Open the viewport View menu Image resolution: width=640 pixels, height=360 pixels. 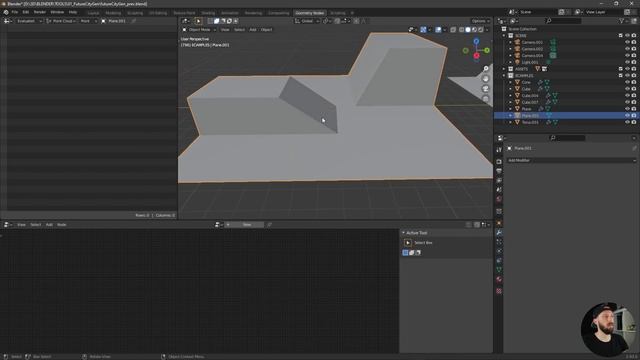[x=225, y=30]
